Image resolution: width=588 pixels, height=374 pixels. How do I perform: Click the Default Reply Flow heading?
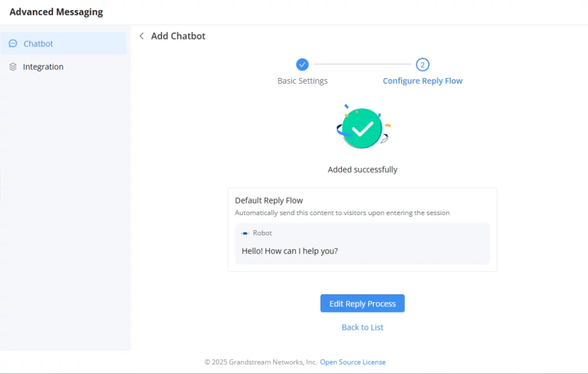[269, 201]
